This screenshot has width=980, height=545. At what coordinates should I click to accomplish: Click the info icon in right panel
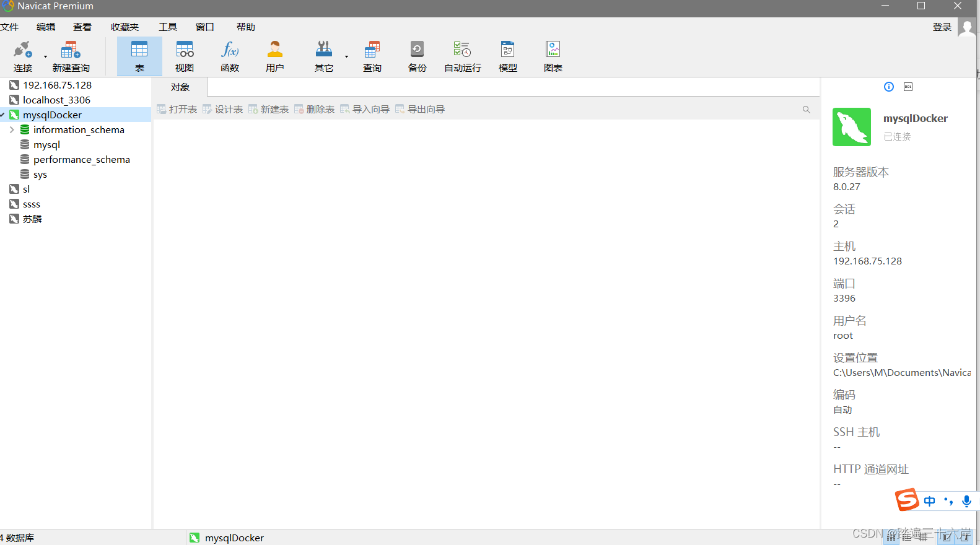tap(889, 87)
